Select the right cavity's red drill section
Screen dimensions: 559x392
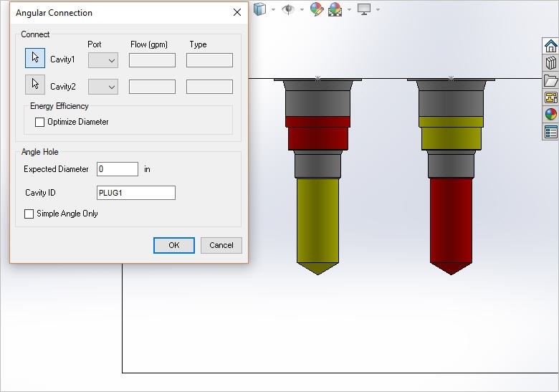[451, 226]
